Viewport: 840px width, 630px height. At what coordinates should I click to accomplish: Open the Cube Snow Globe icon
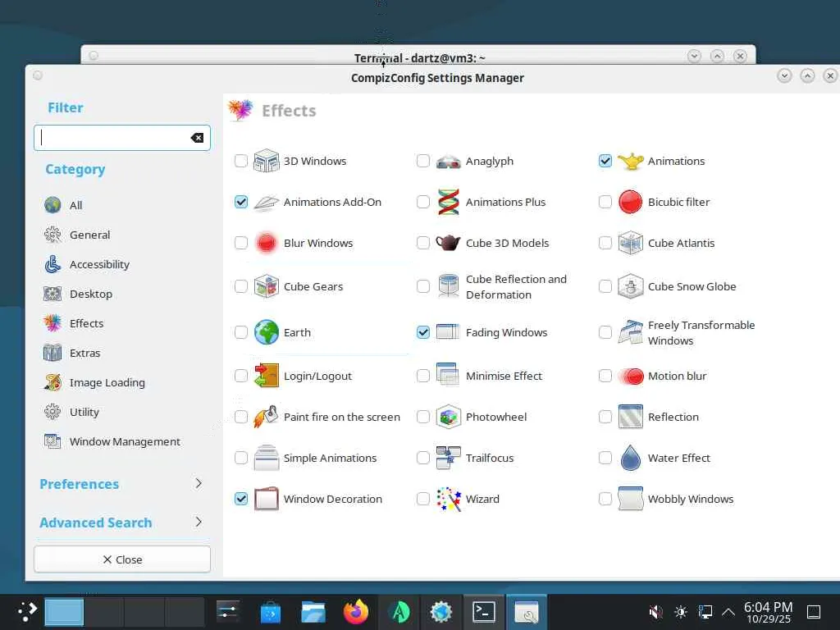click(x=631, y=286)
